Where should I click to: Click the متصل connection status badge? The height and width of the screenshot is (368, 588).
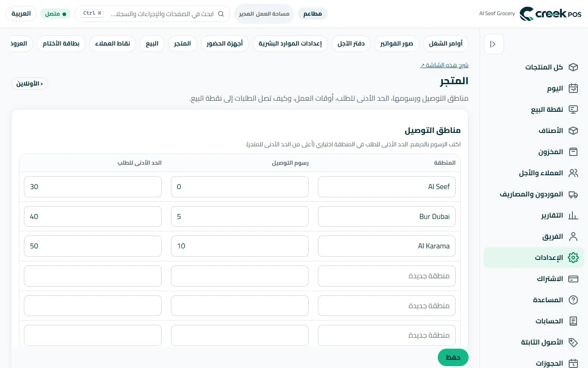point(56,14)
